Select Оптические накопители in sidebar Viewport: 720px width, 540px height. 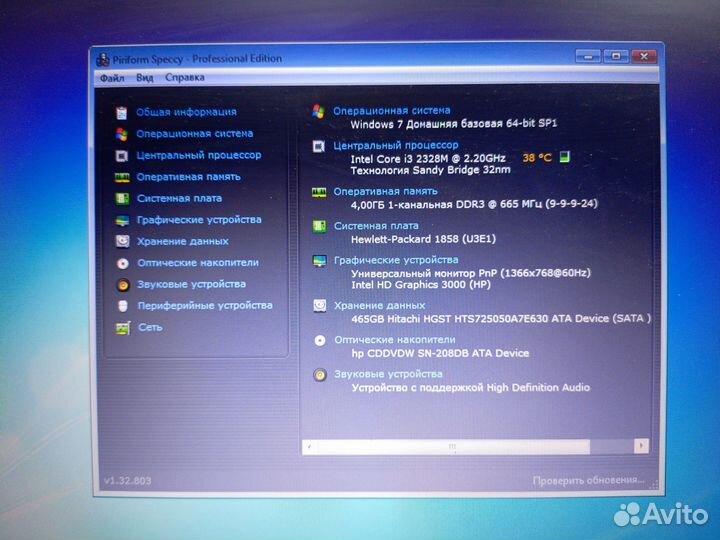point(198,263)
